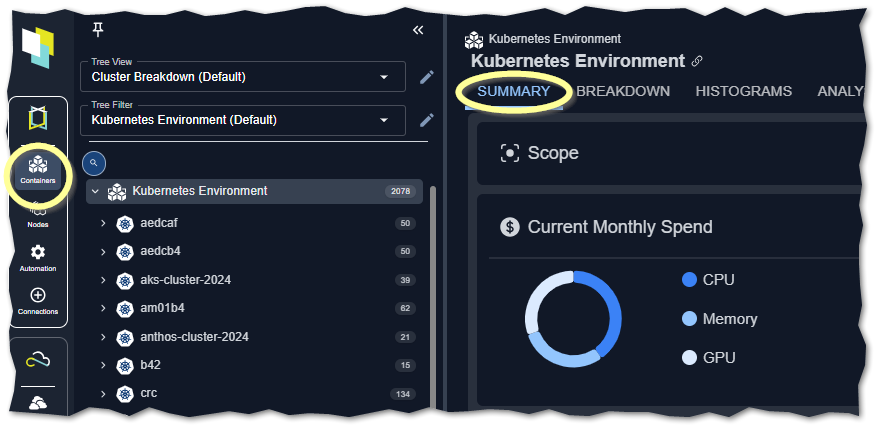Click the aedcaf cluster helm icon

(x=124, y=224)
